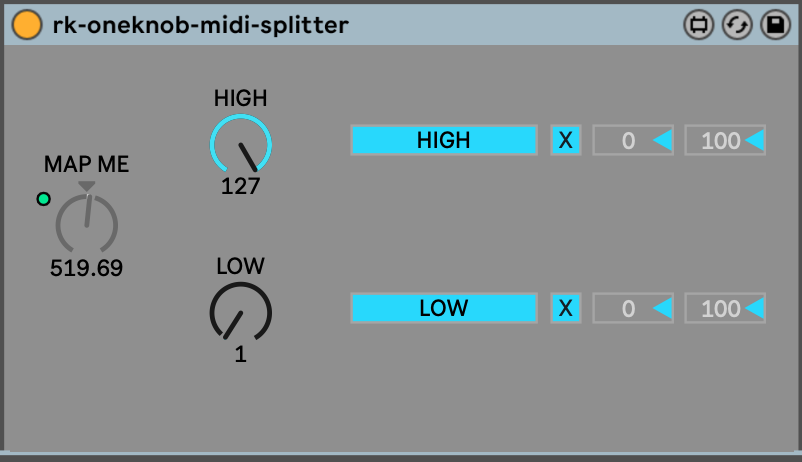Screen dimensions: 802x462
Task: Click the blue HIGH map button
Action: pyautogui.click(x=444, y=140)
